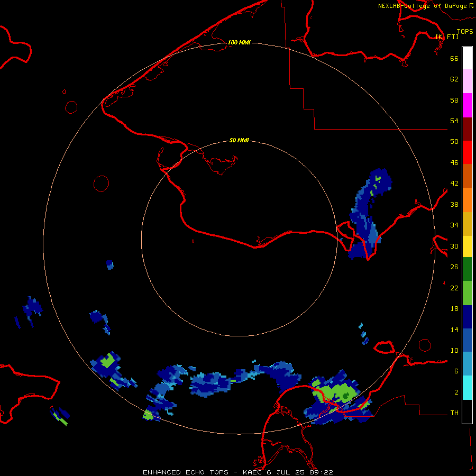
Task: Click the K FT units label
Action: coord(447,37)
